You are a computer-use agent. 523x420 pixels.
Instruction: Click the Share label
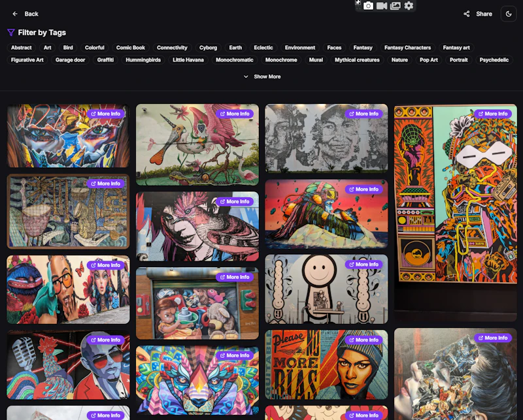[x=484, y=14]
